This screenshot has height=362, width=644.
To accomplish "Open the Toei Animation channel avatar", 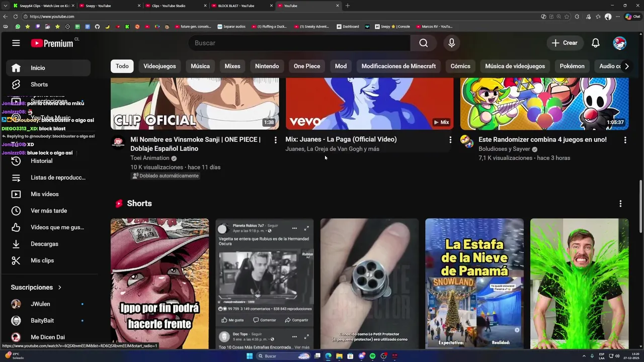I will click(118, 143).
